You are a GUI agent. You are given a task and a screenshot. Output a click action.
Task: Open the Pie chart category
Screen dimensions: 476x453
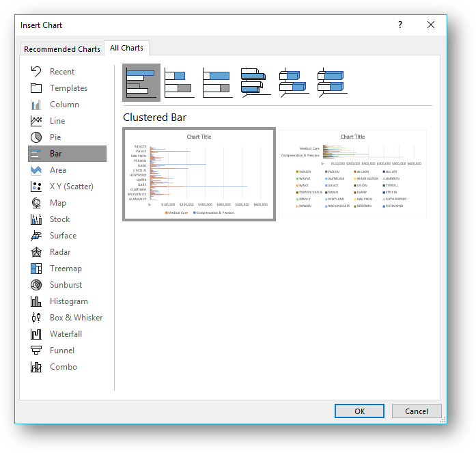[55, 137]
